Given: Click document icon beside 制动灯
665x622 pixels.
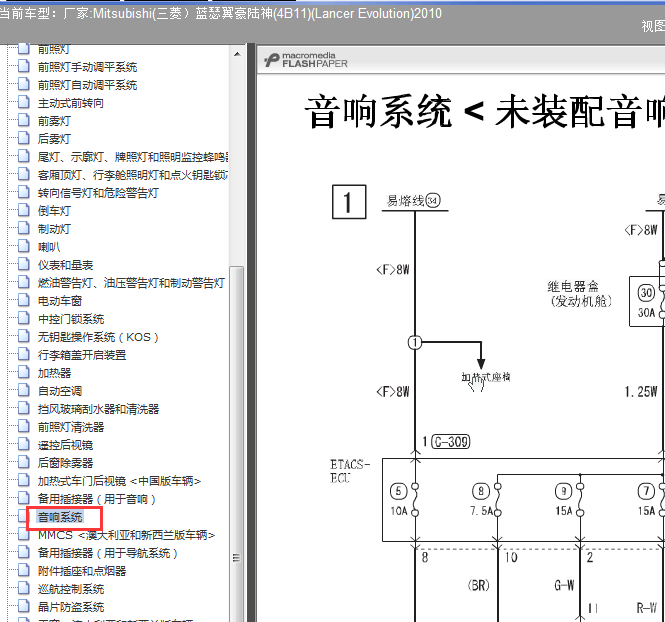Looking at the screenshot, I should pyautogui.click(x=24, y=228).
